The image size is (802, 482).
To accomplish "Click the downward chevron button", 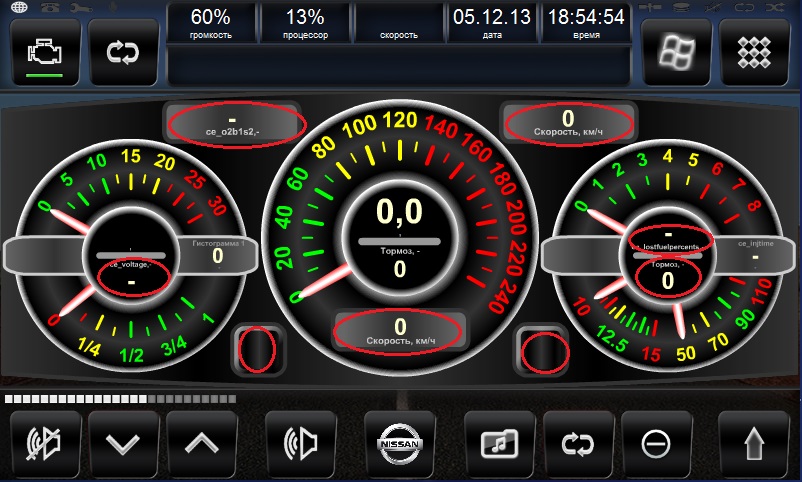I will (123, 444).
